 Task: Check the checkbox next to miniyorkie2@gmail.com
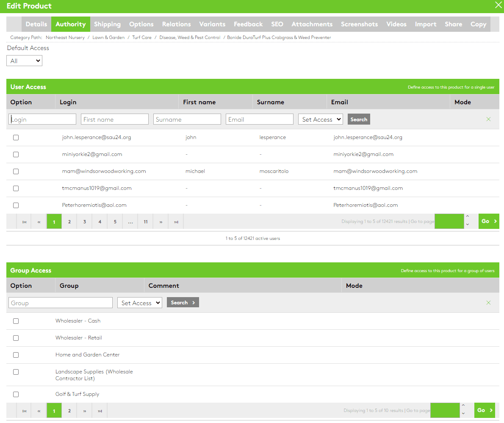tap(16, 154)
